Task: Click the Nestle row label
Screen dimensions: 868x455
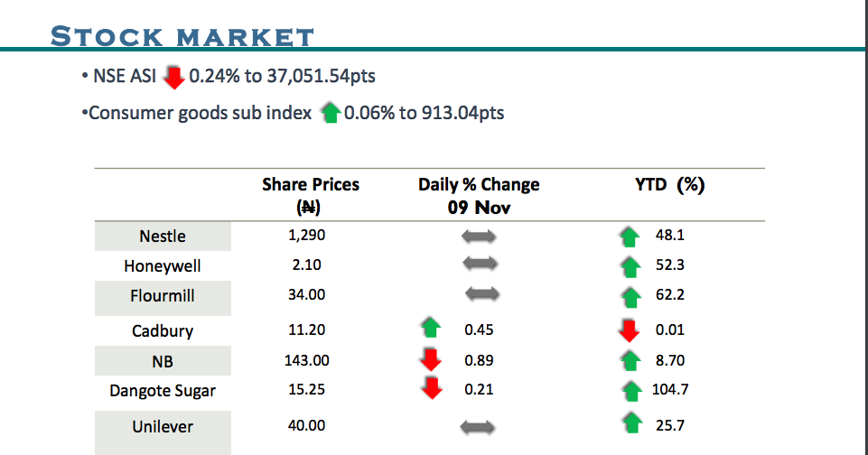Action: pos(163,237)
